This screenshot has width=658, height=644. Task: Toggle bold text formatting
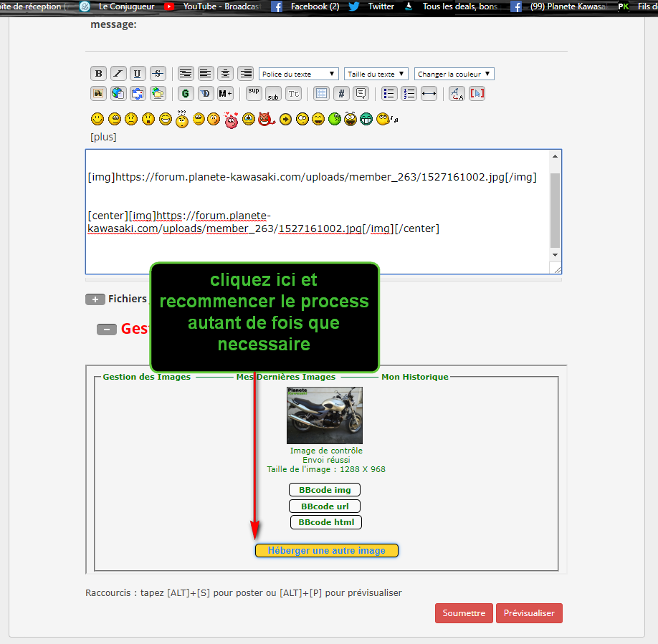(x=98, y=74)
